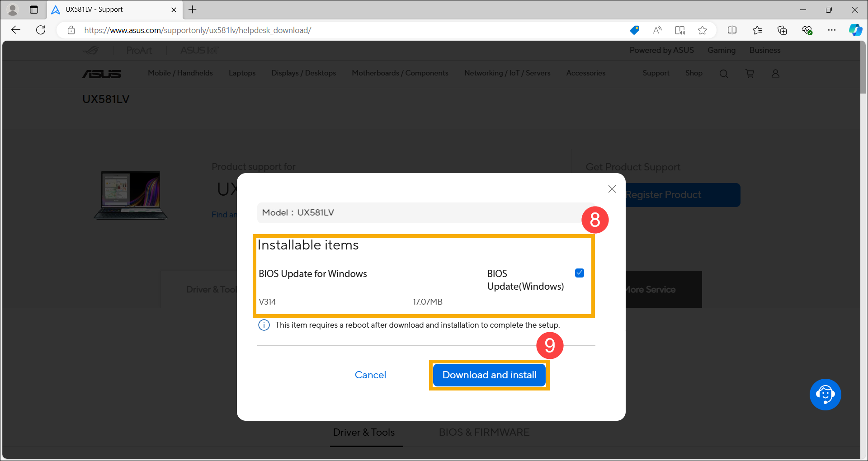Open the shopping price tag icon

pos(635,30)
